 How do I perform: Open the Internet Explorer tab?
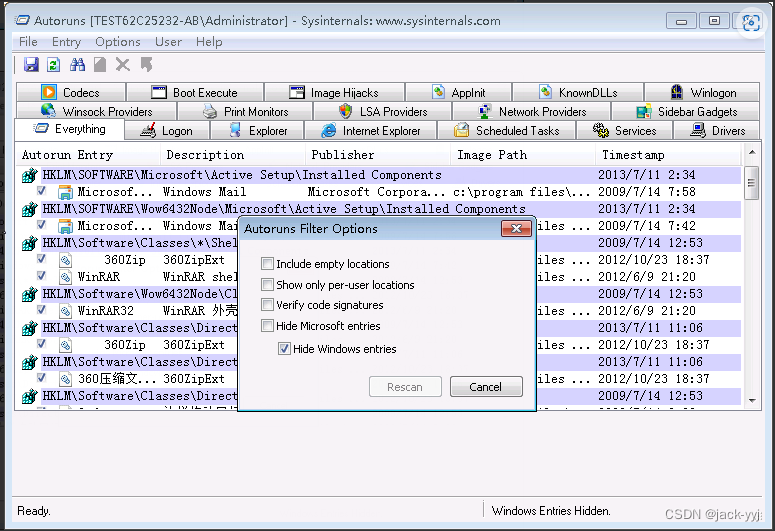tap(371, 131)
